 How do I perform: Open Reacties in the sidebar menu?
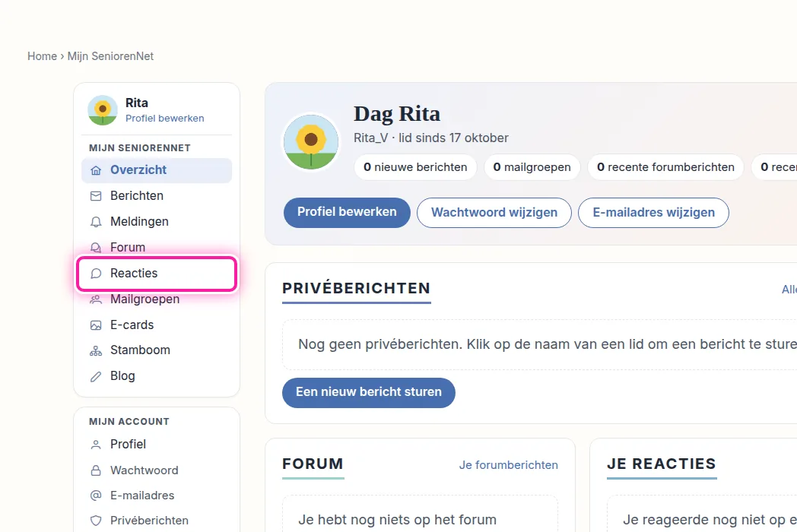coord(157,274)
